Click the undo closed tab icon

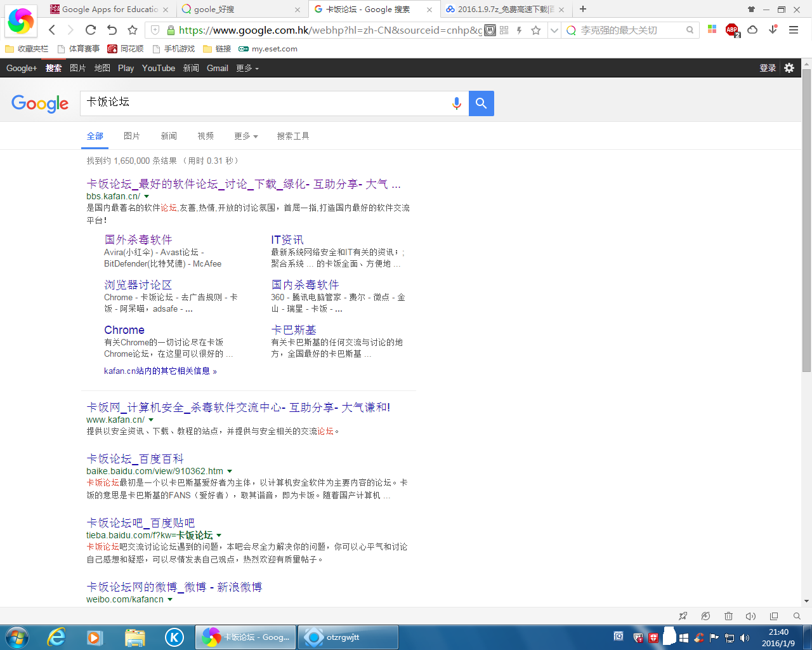(112, 30)
